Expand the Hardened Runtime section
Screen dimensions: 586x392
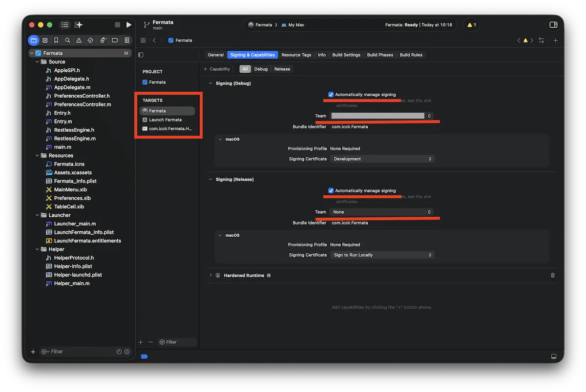(x=211, y=275)
